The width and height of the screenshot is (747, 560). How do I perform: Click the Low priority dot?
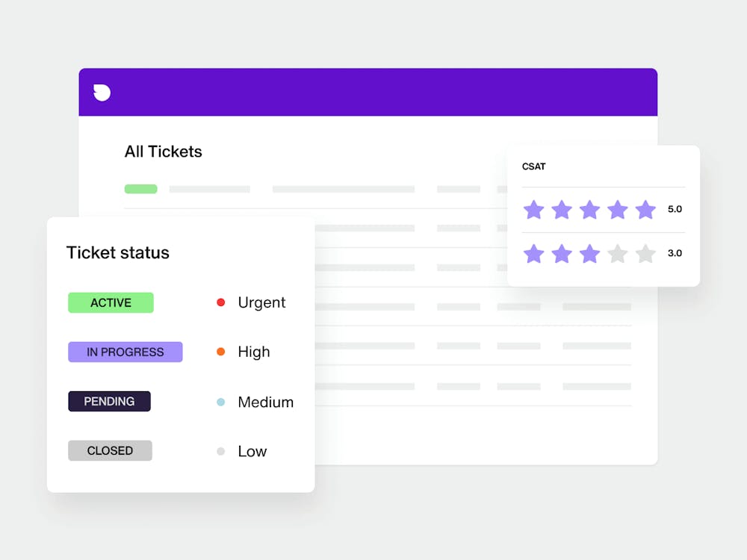[x=220, y=450]
